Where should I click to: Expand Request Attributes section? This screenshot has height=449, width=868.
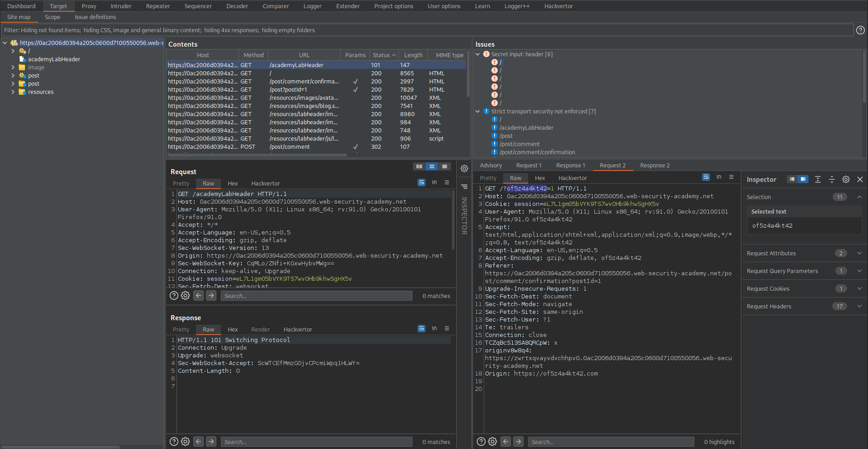pyautogui.click(x=859, y=254)
